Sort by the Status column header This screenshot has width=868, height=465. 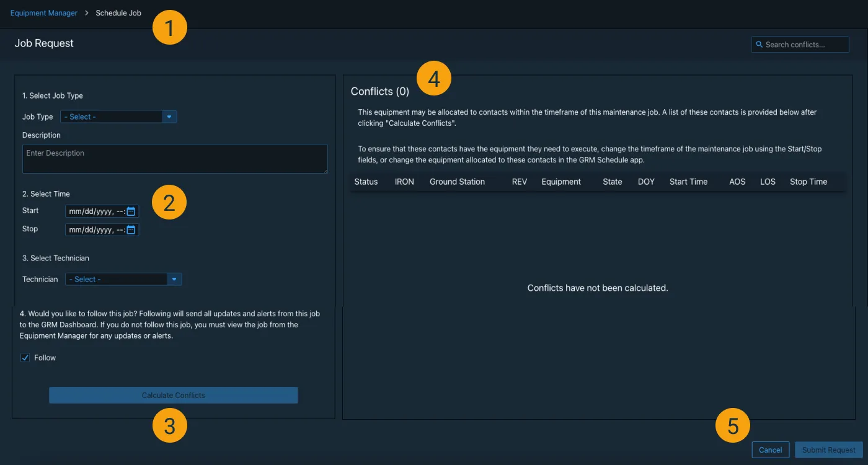click(366, 182)
